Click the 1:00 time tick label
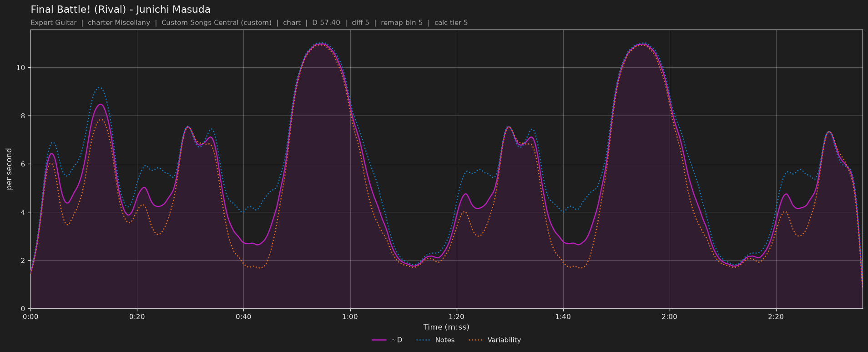The width and height of the screenshot is (868, 352). coord(350,317)
